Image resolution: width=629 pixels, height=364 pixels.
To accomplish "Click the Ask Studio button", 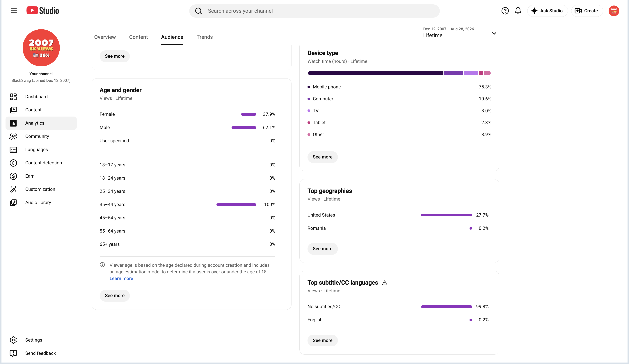I will (547, 11).
